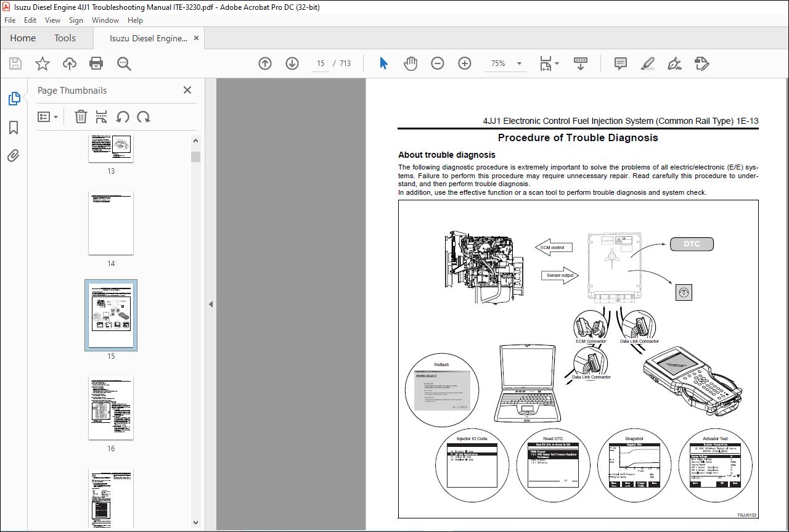Select the page 15 thumbnail

point(111,315)
